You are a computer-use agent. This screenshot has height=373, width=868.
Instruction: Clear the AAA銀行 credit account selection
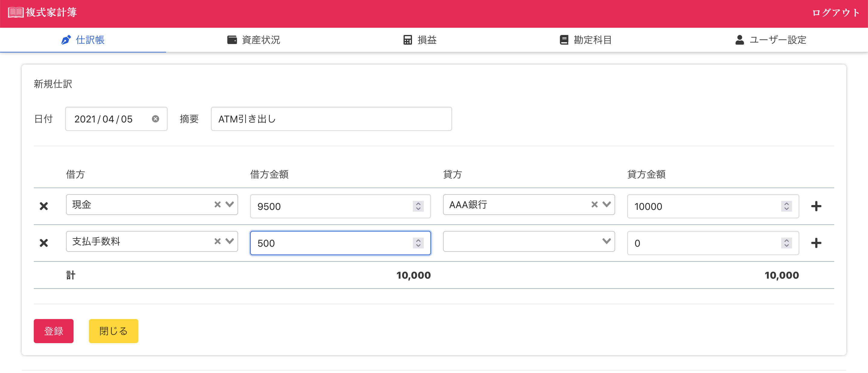point(594,204)
